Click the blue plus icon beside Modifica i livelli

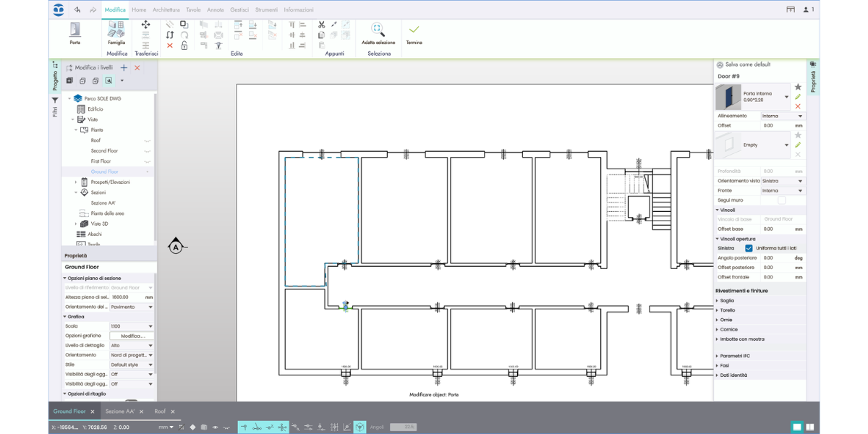(124, 67)
